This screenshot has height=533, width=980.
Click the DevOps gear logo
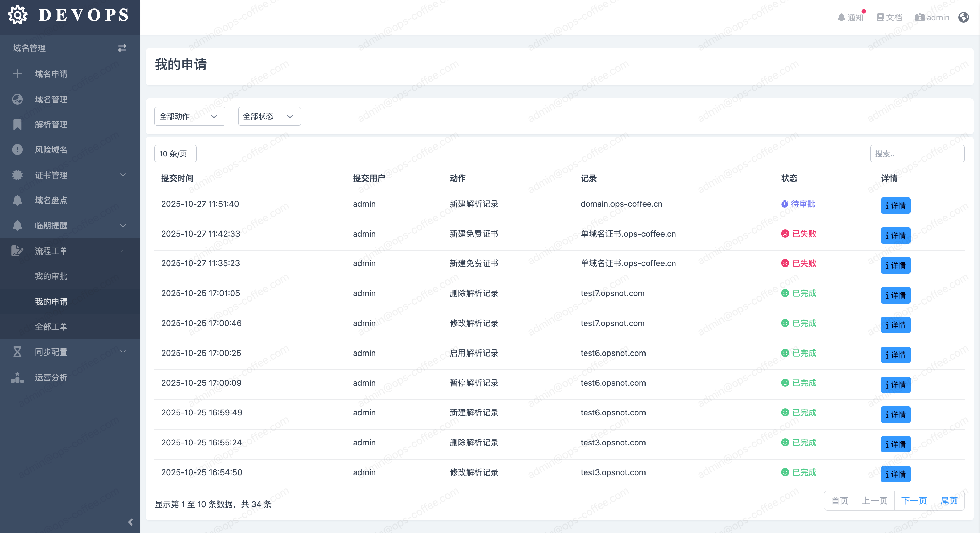[17, 15]
